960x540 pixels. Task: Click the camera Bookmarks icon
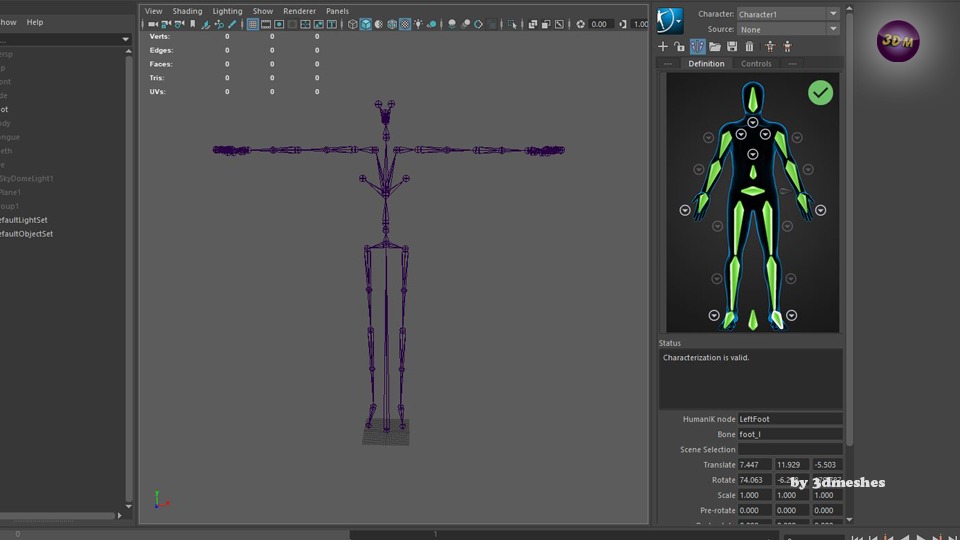pos(192,24)
